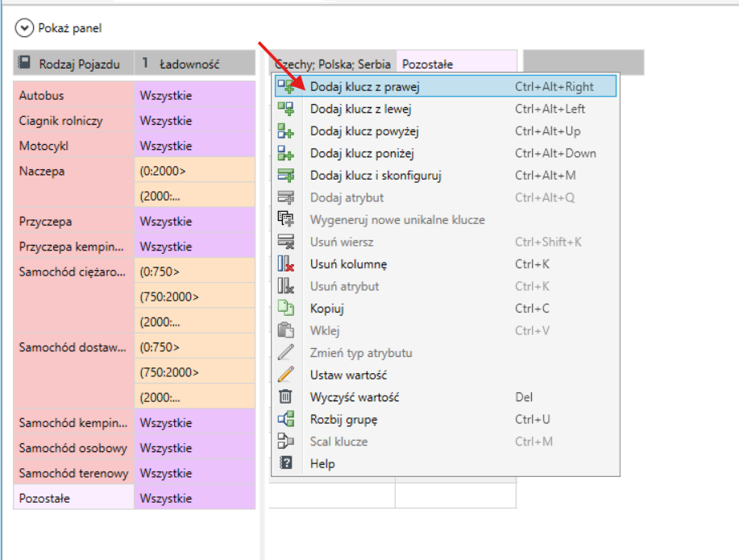Click the Rodzaj Pojazdu column header
This screenshot has width=739, height=560.
(74, 63)
